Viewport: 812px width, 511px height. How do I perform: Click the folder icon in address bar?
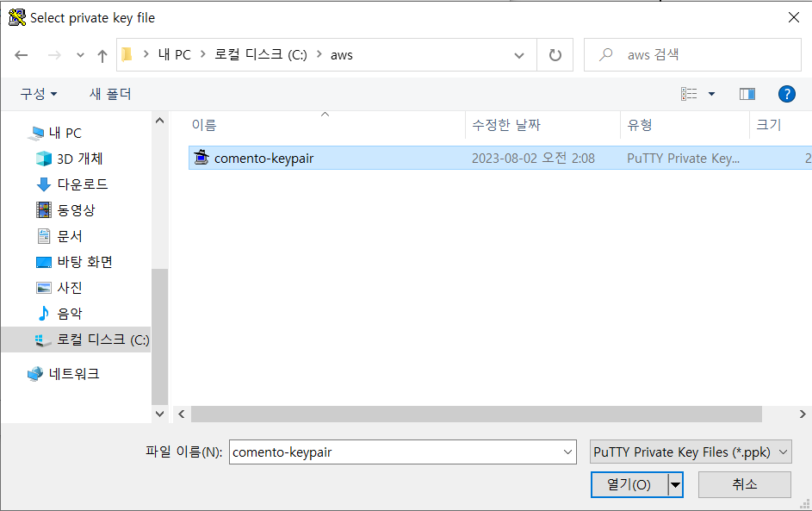127,54
